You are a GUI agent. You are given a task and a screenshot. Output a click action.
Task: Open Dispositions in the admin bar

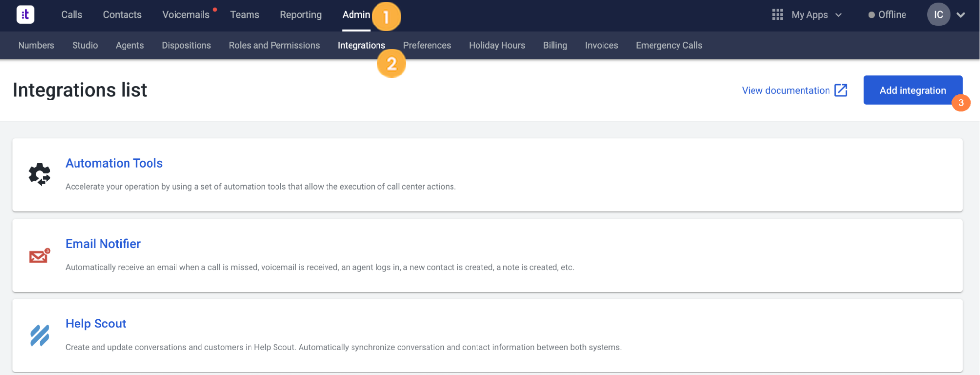[x=186, y=45]
